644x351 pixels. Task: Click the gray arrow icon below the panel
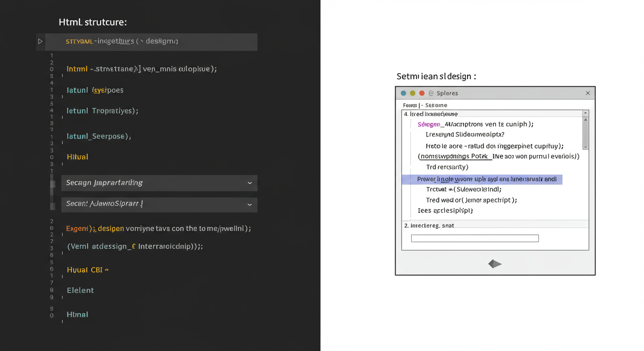click(495, 264)
